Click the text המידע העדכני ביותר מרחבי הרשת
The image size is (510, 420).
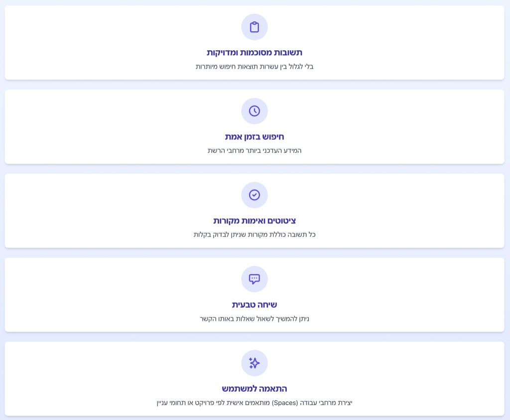coord(255,150)
